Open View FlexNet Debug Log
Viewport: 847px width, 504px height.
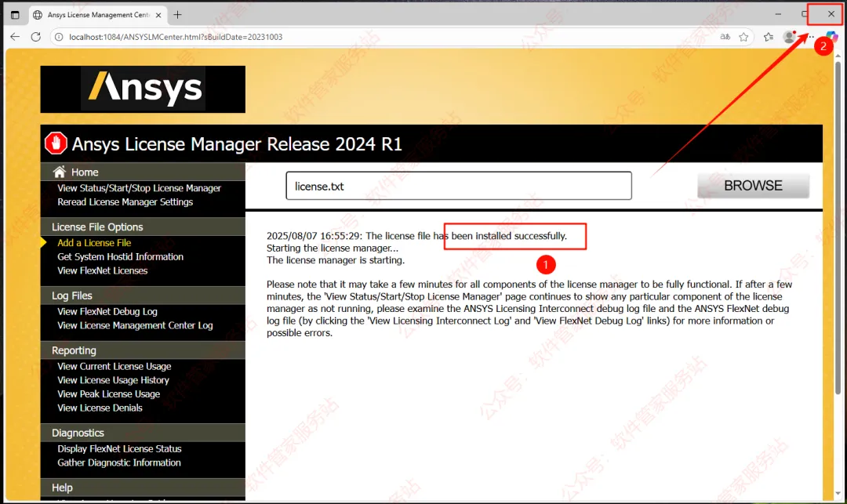pyautogui.click(x=107, y=311)
